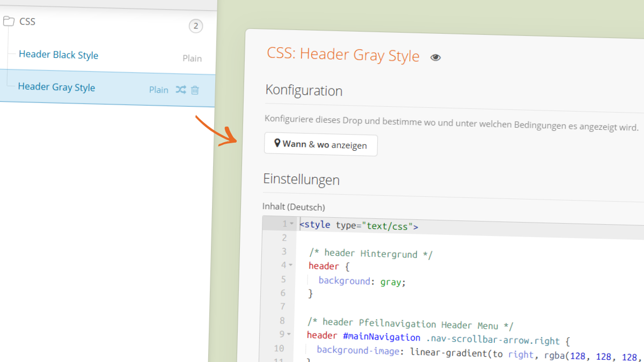The width and height of the screenshot is (644, 362).
Task: Click the shuffle icon on Header Gray Style
Action: (x=181, y=90)
